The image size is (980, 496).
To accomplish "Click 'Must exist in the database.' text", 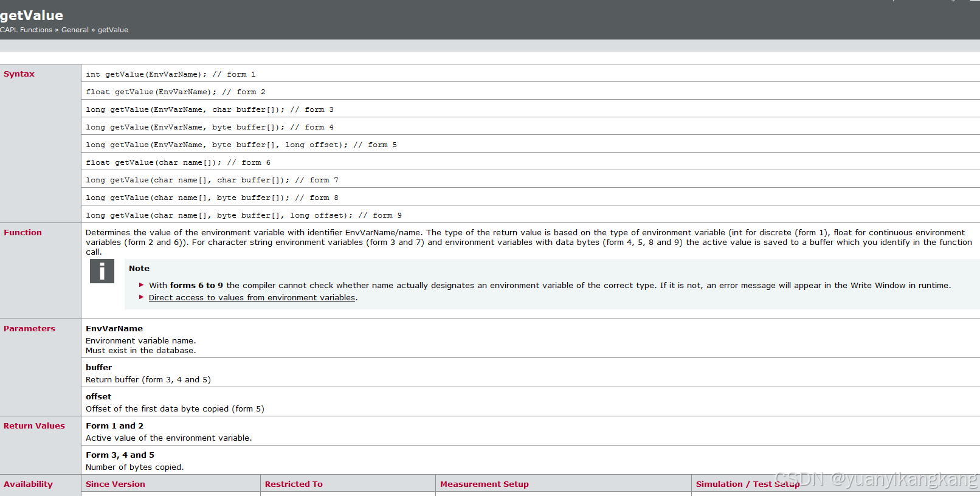I will [141, 351].
